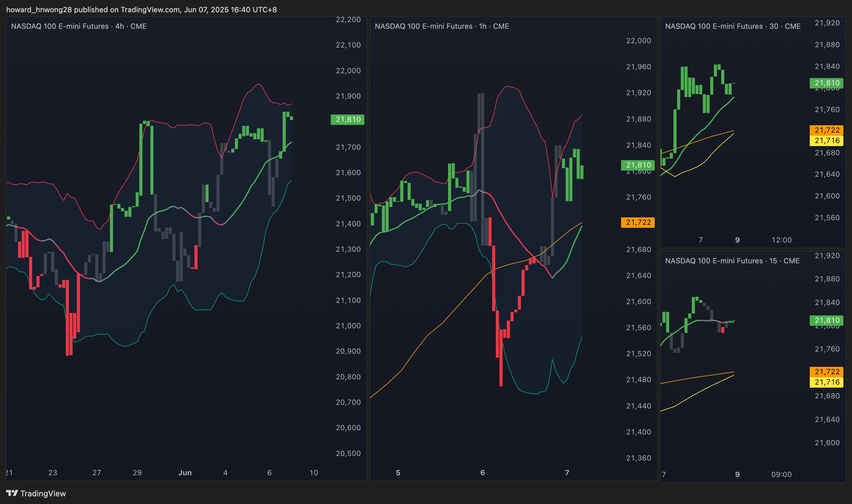Click green 21,810 price tag on 4h chart
This screenshot has height=504, width=852.
347,119
